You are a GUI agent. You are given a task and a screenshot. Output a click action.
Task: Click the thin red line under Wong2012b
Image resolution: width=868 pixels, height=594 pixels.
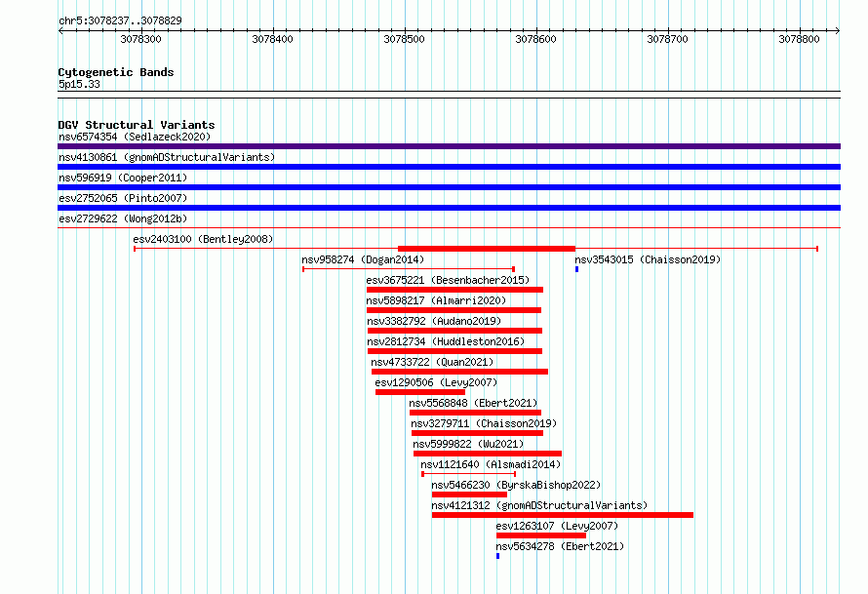tap(449, 227)
